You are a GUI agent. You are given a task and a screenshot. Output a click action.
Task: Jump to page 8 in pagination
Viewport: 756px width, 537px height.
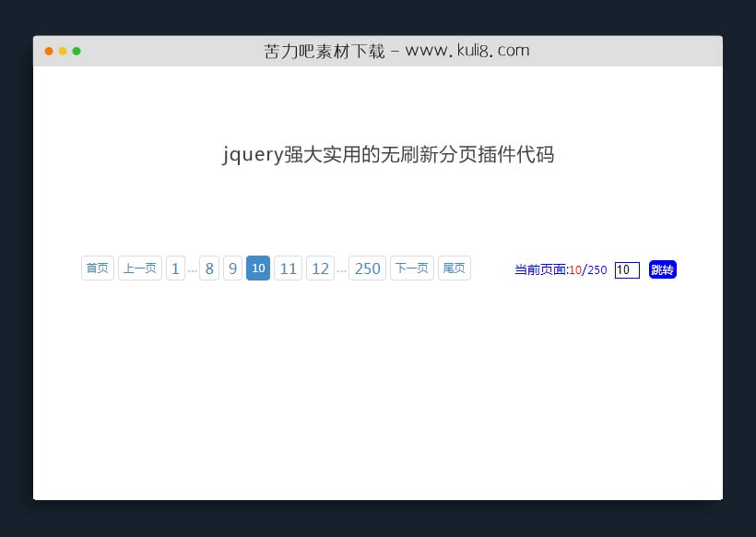pyautogui.click(x=209, y=268)
